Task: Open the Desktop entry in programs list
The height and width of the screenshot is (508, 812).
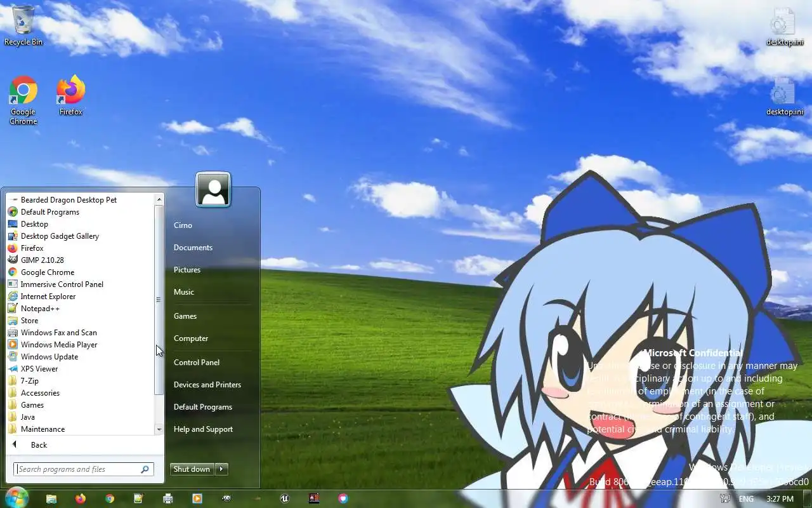Action: 80,224
